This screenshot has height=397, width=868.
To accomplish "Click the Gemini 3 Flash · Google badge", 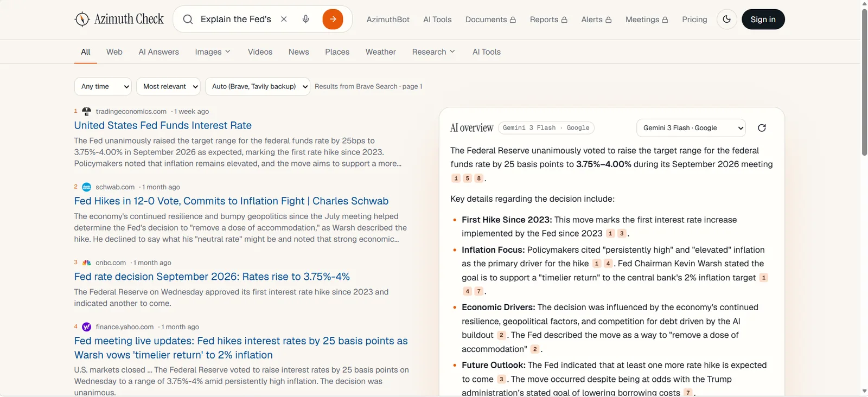I will point(546,128).
